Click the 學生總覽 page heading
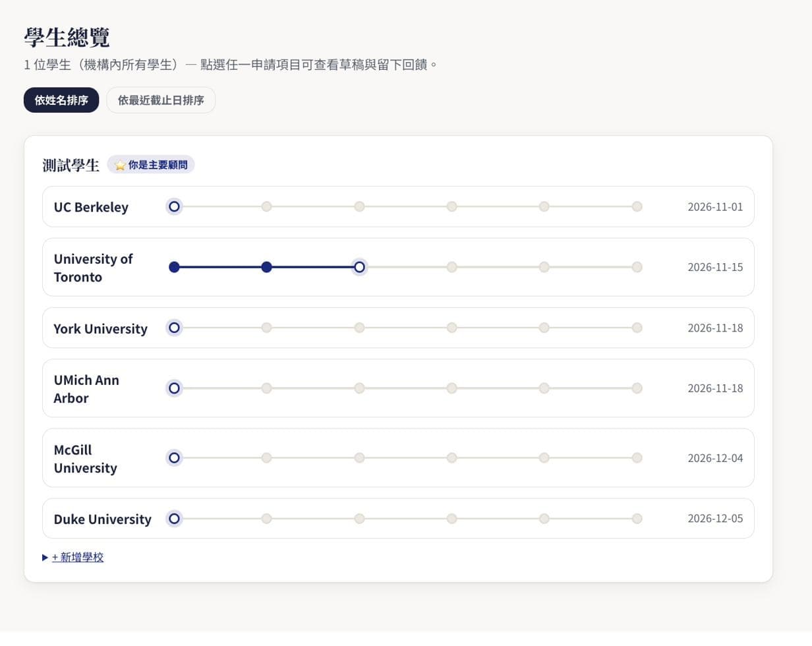The image size is (812, 646). [67, 38]
